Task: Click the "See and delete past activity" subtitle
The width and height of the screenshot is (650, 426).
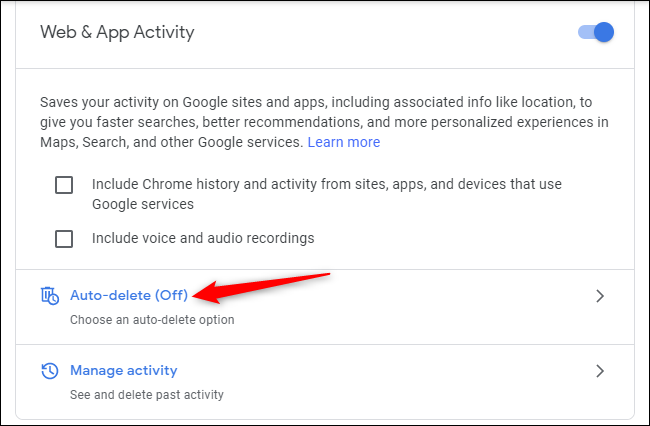Action: [146, 394]
